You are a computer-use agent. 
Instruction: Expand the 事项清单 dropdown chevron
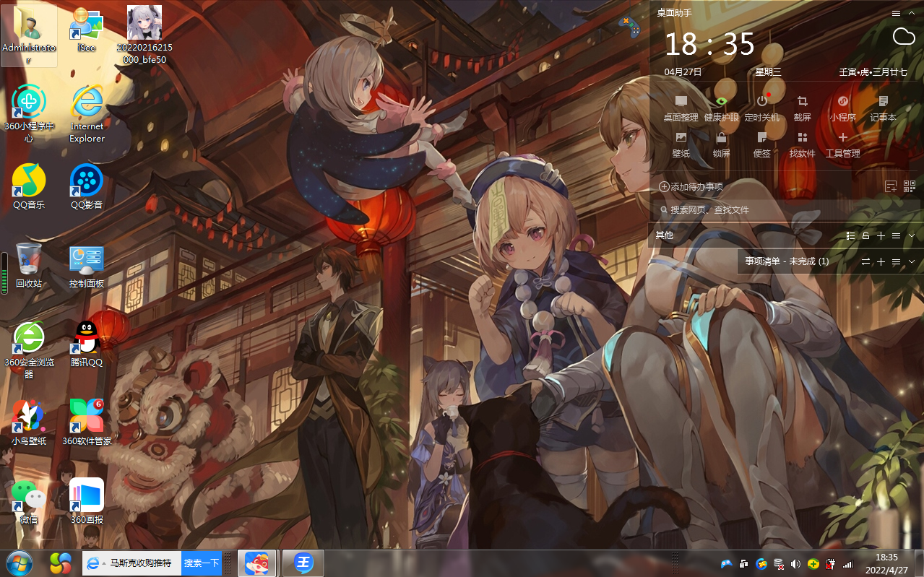coord(912,261)
